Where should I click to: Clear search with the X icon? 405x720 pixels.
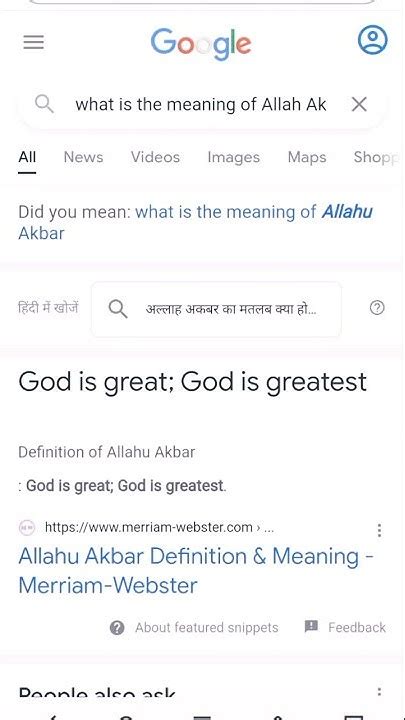coord(359,104)
